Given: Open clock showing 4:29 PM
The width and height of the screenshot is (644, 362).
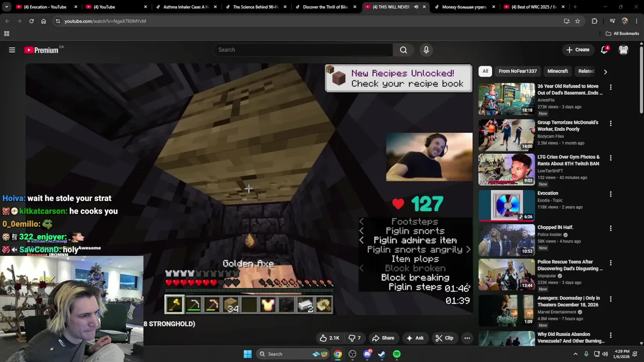Looking at the screenshot, I should [x=622, y=354].
